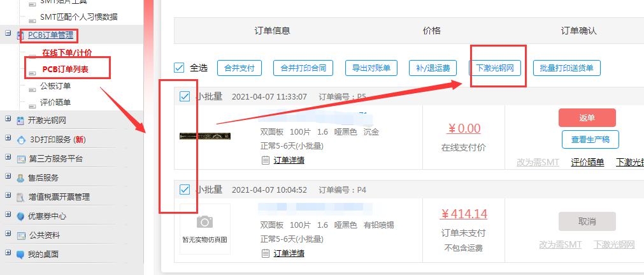Click the 增值税票开票管理 document icon
Image resolution: width=644 pixels, height=275 pixels.
[21, 197]
